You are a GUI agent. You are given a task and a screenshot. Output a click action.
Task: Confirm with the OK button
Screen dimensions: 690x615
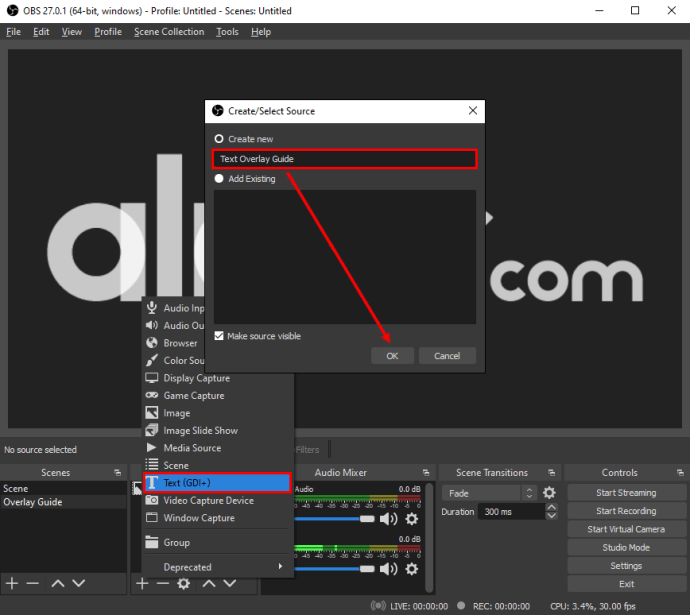click(392, 355)
